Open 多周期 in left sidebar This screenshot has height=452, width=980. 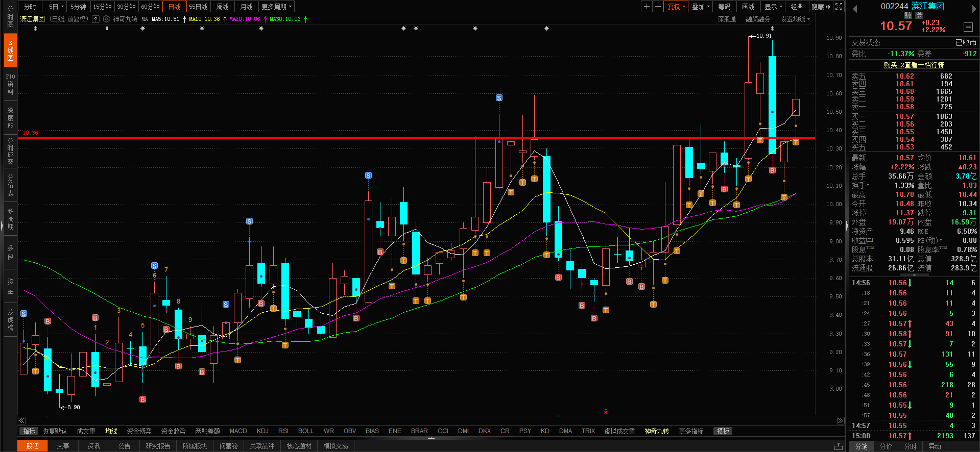(x=10, y=219)
